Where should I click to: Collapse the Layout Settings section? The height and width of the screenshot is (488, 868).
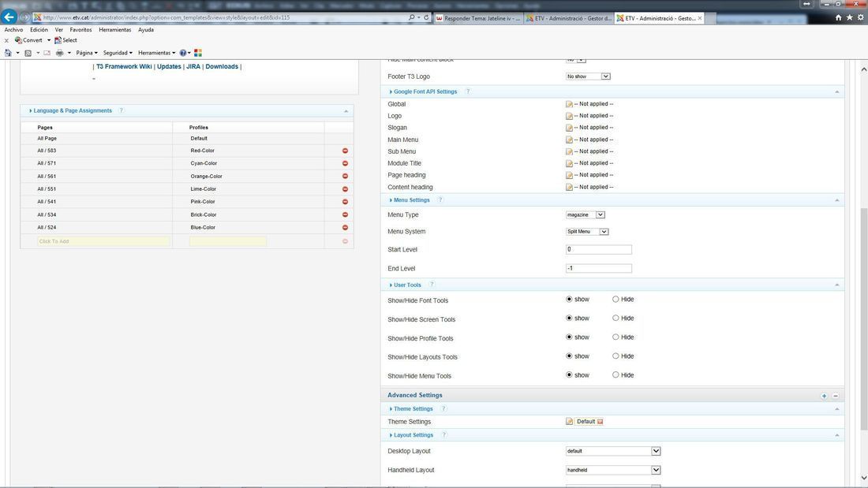pyautogui.click(x=837, y=435)
